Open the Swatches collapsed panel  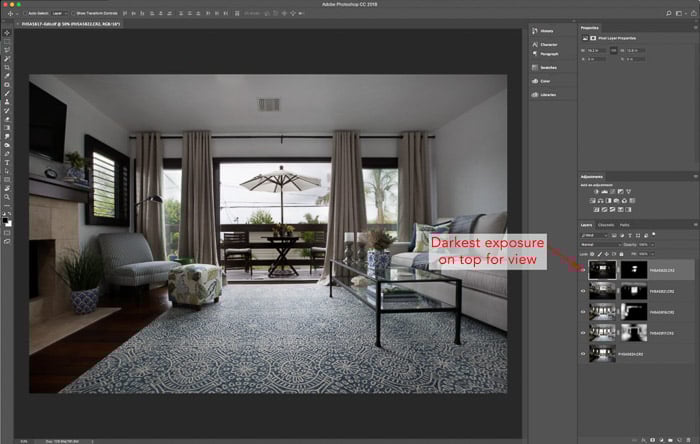(544, 67)
